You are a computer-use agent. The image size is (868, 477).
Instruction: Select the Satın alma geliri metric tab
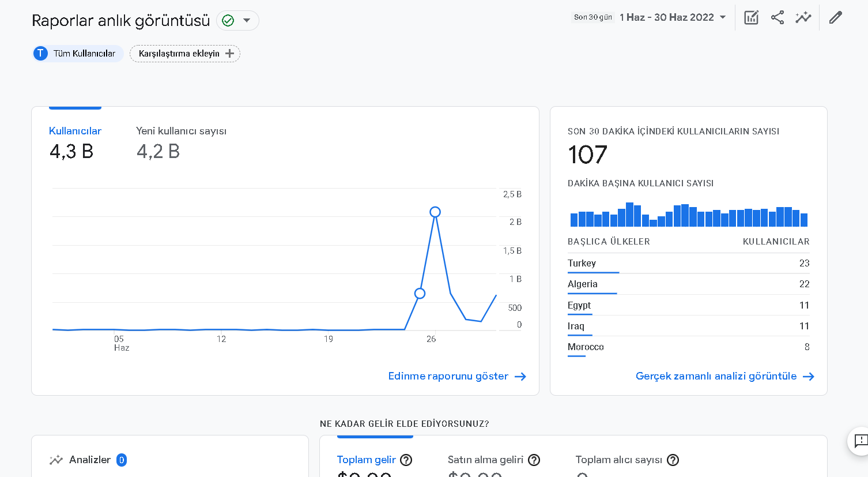[485, 460]
